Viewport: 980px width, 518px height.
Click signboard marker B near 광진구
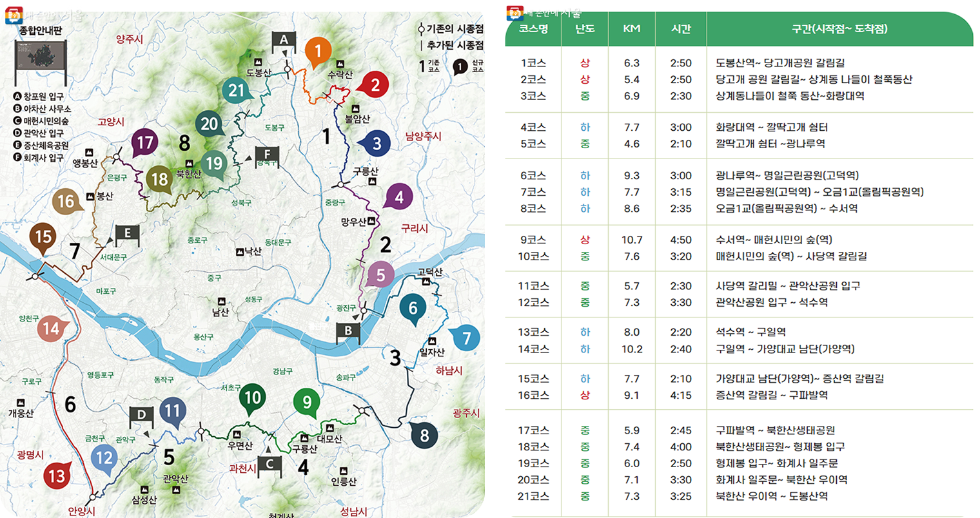coord(348,332)
